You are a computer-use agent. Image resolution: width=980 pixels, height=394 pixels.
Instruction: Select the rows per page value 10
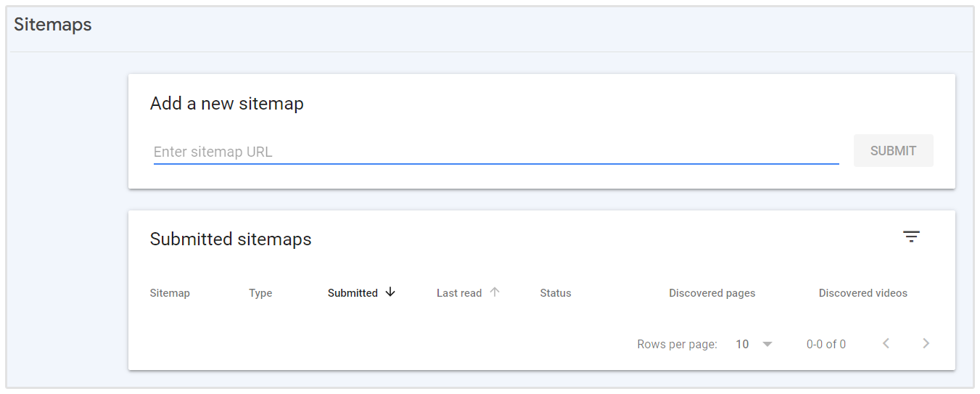742,345
